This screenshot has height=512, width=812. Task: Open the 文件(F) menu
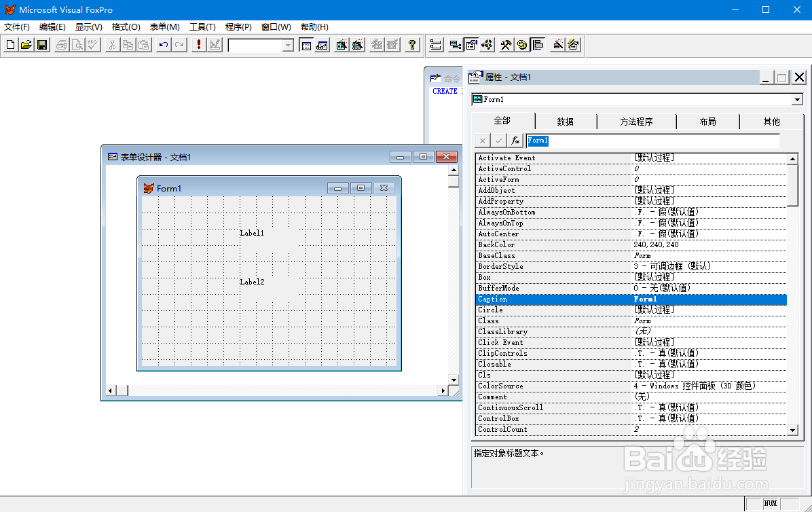17,27
